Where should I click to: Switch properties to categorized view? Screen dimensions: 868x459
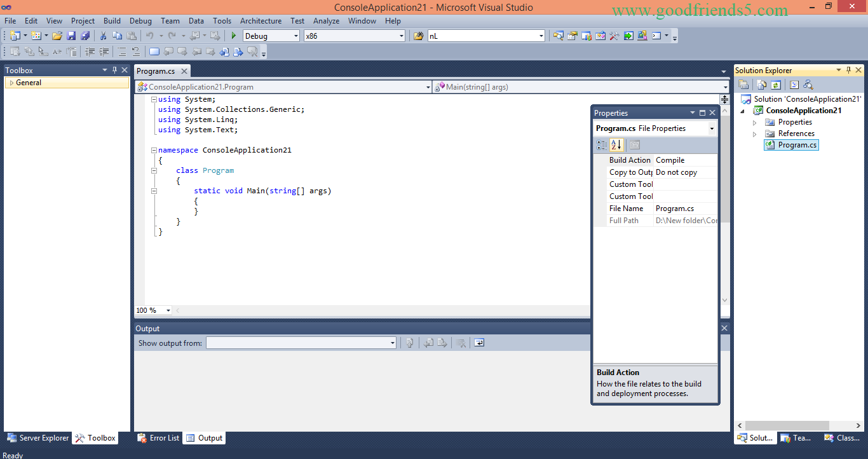(x=600, y=145)
